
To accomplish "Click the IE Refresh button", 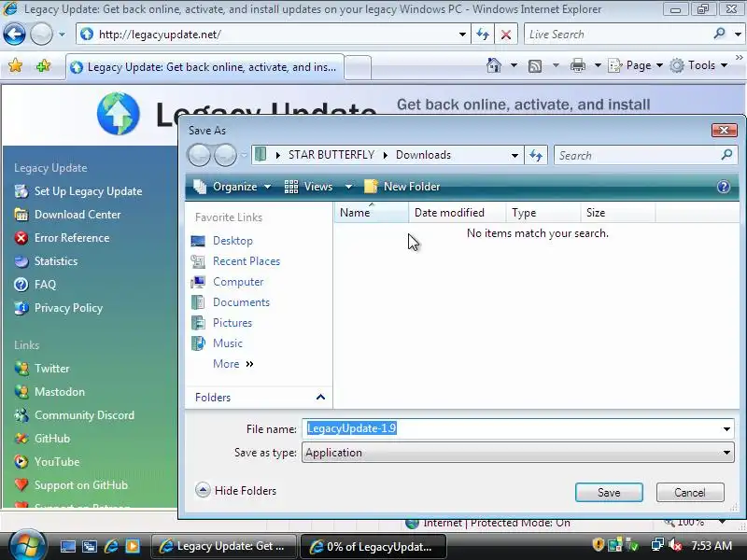I will 483,35.
